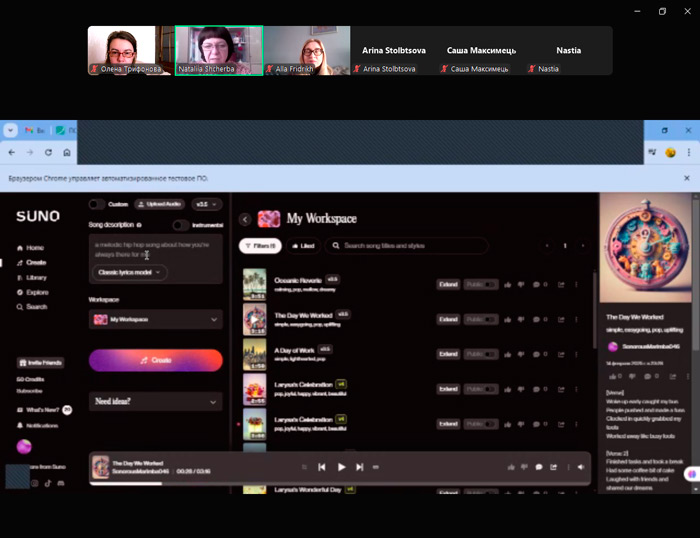Click back arrow beside My Workspace
Viewport: 700px width, 538px height.
pos(245,219)
